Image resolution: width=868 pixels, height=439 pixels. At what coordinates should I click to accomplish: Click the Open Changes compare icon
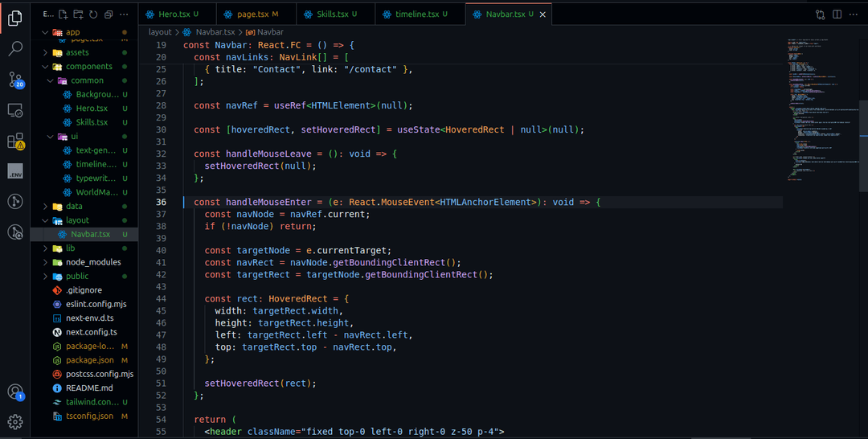(820, 14)
